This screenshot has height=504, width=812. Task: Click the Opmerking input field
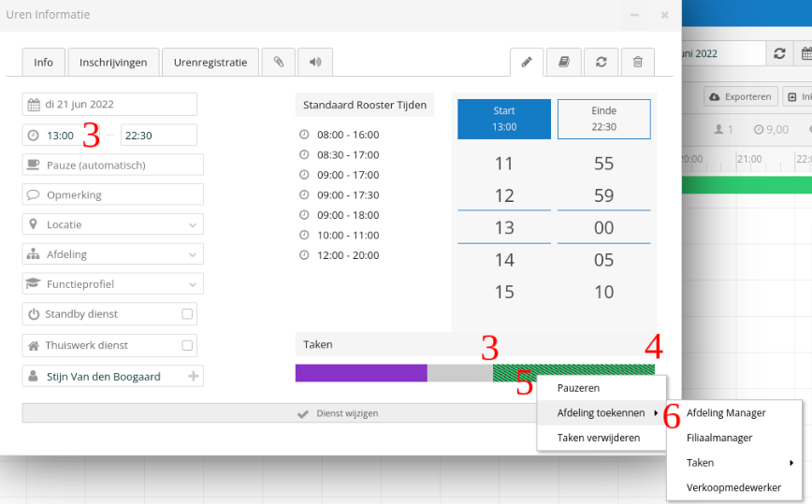(x=112, y=194)
